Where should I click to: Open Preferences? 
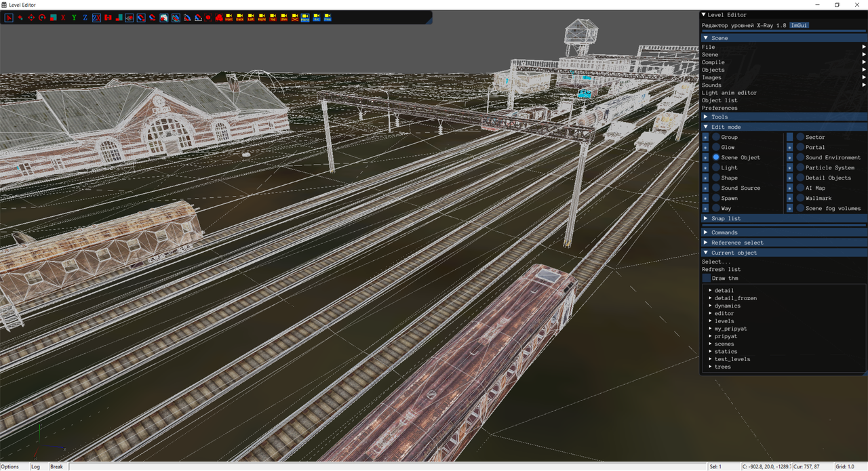coord(719,108)
